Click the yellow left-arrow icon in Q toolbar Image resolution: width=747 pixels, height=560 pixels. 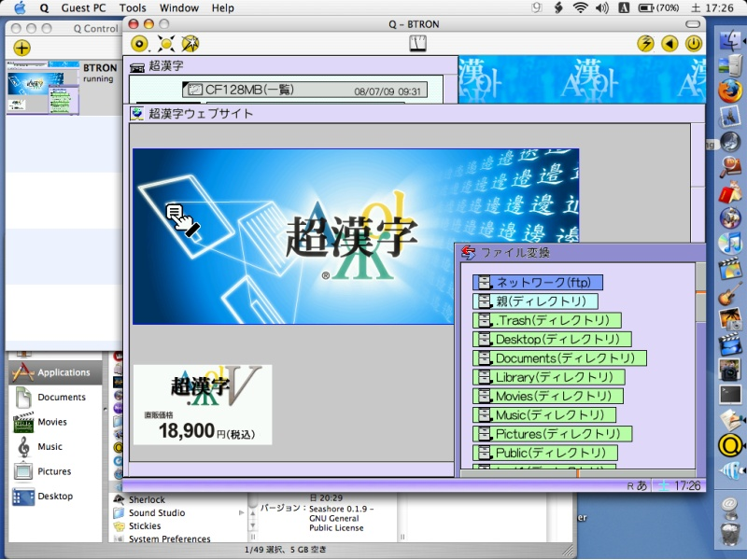669,43
